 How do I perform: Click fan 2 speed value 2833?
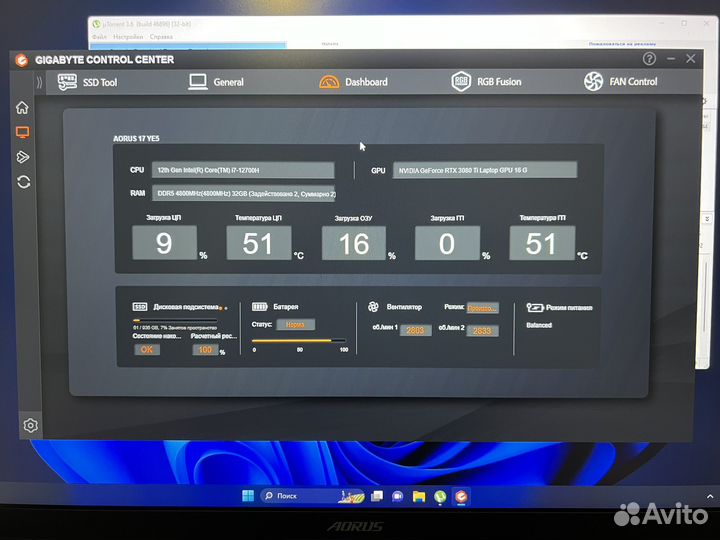click(482, 331)
